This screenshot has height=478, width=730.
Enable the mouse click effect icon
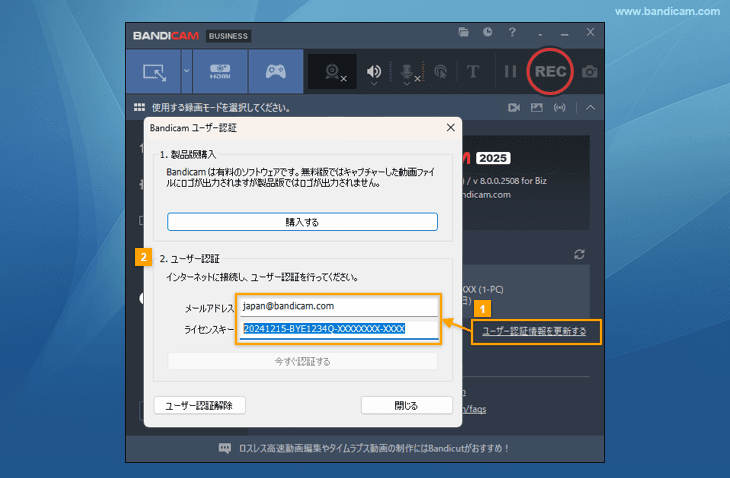[440, 72]
